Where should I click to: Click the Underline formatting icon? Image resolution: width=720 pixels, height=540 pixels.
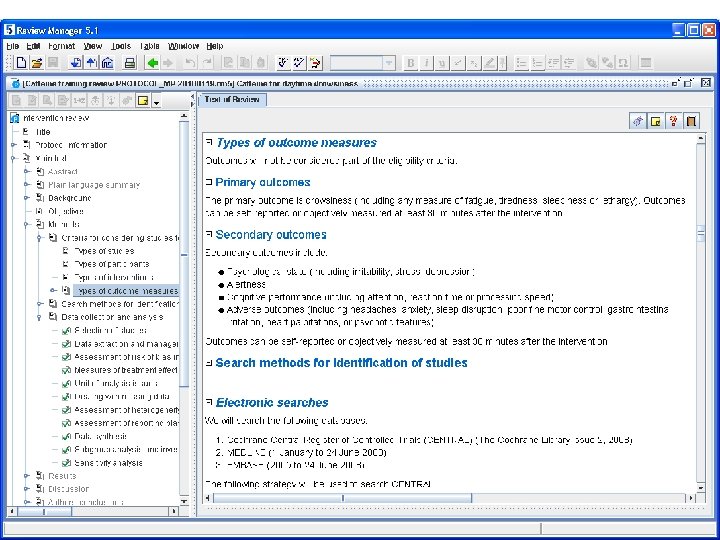pyautogui.click(x=441, y=63)
